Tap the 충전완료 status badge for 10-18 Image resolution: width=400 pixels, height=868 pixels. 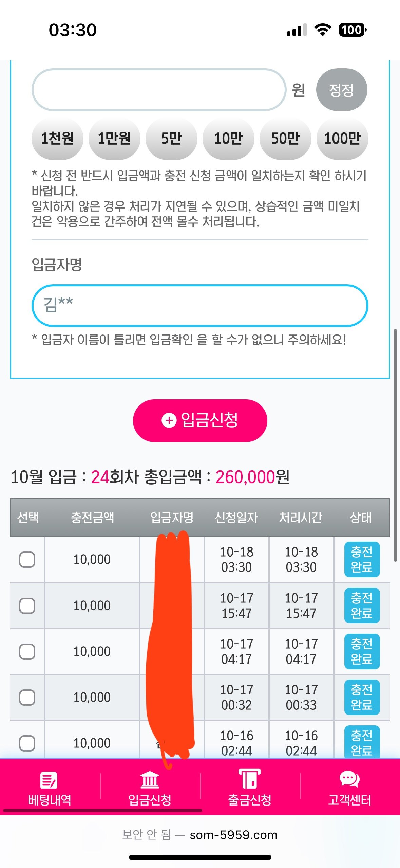pyautogui.click(x=362, y=560)
